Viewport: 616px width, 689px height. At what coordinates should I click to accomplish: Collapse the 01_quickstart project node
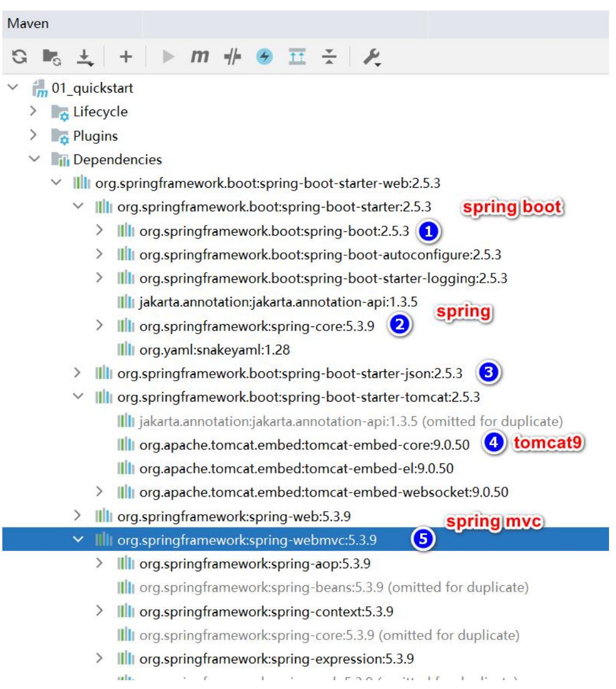pyautogui.click(x=13, y=87)
